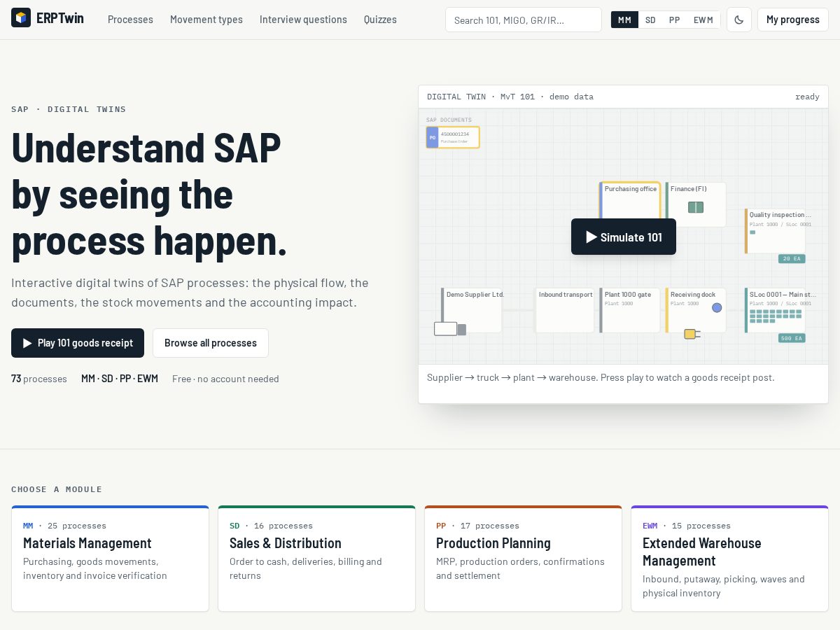Click the blue worker dot at Receiving dock
This screenshot has height=630, width=840.
tap(717, 307)
